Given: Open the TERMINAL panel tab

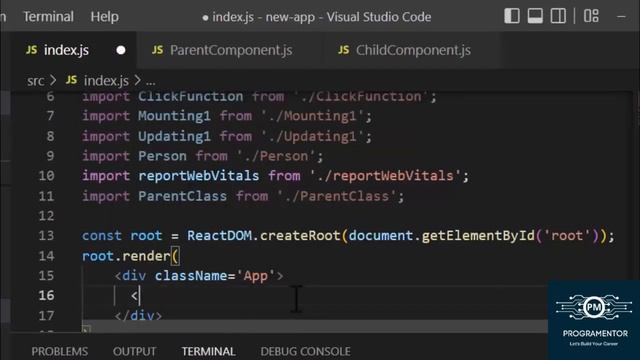Looking at the screenshot, I should 208,351.
